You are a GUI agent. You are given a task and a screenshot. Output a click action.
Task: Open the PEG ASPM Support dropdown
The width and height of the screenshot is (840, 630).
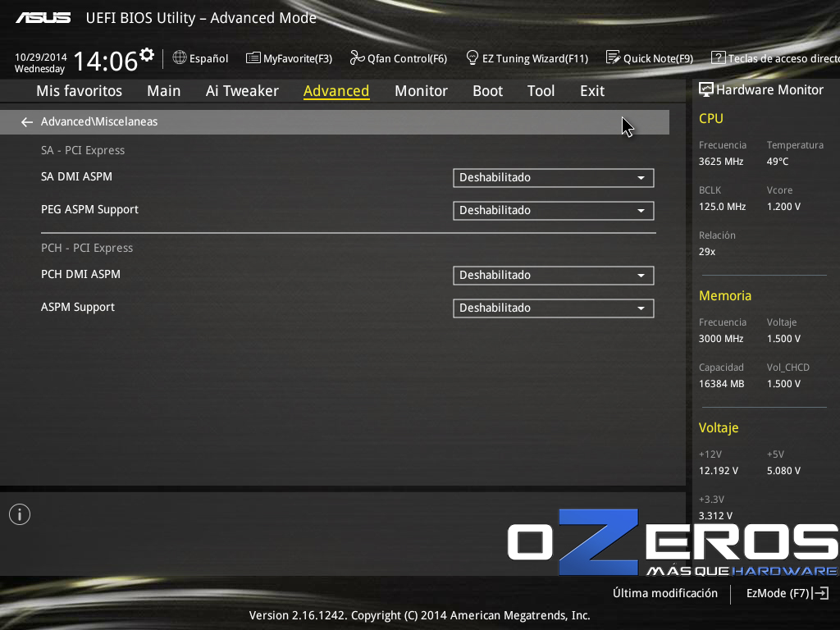554,211
